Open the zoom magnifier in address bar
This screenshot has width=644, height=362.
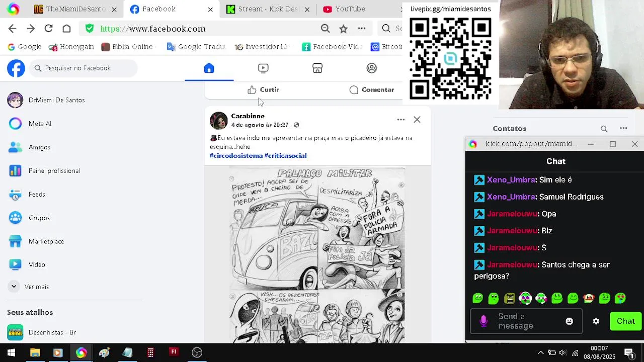pos(326,29)
